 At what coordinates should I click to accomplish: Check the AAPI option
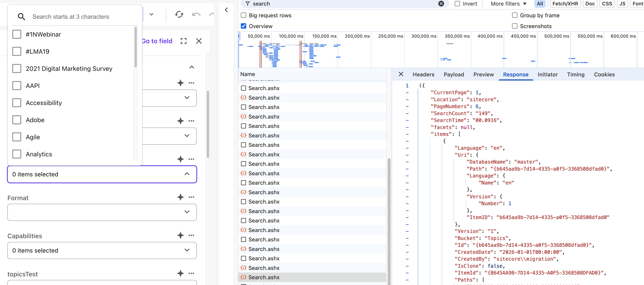pyautogui.click(x=17, y=86)
